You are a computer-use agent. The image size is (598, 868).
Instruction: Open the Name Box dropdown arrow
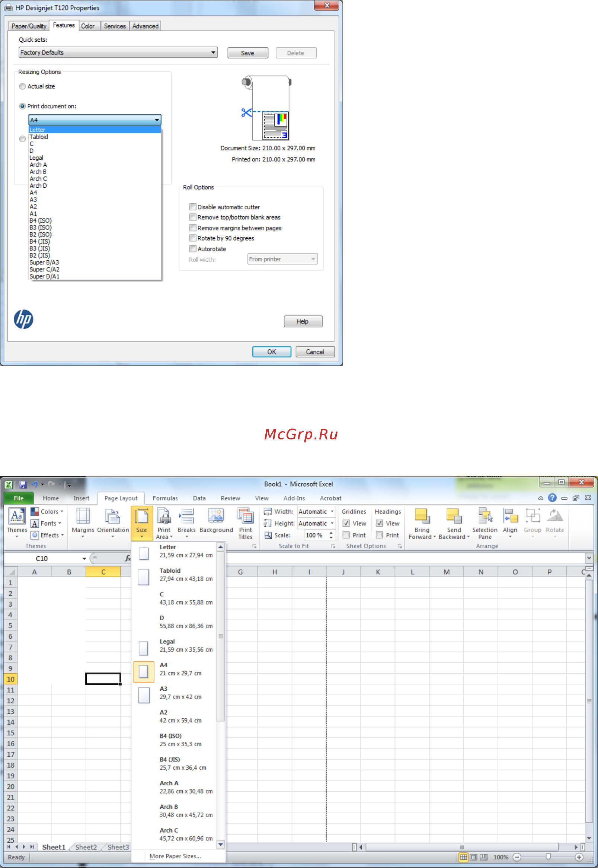coord(84,559)
